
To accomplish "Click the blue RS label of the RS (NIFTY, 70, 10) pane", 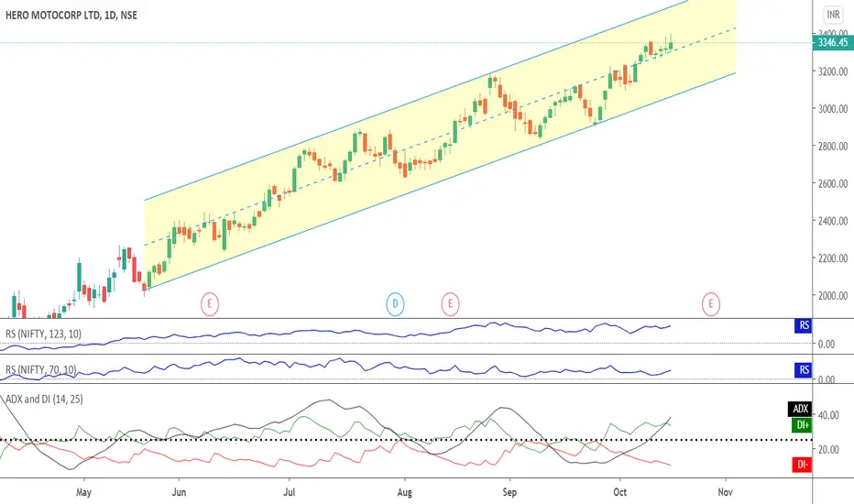I will (804, 370).
